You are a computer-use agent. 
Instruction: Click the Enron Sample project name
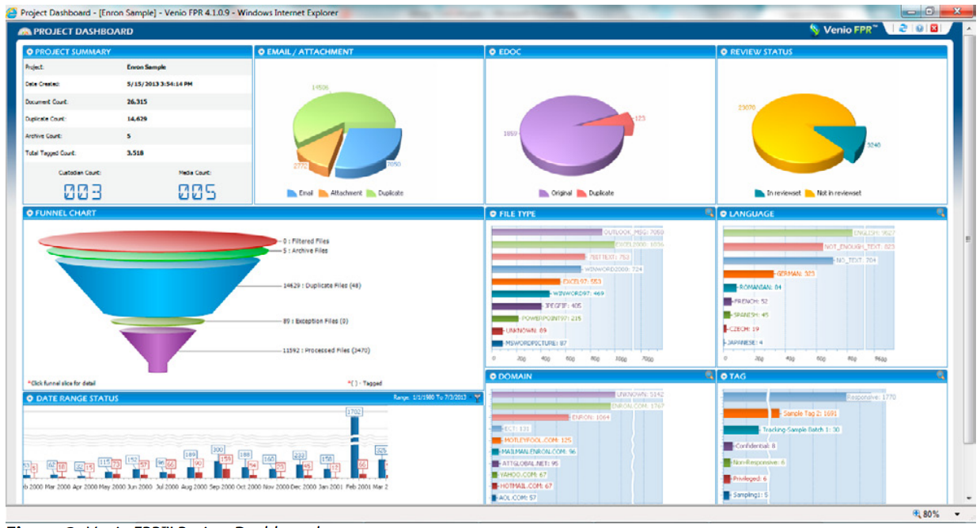tap(146, 67)
